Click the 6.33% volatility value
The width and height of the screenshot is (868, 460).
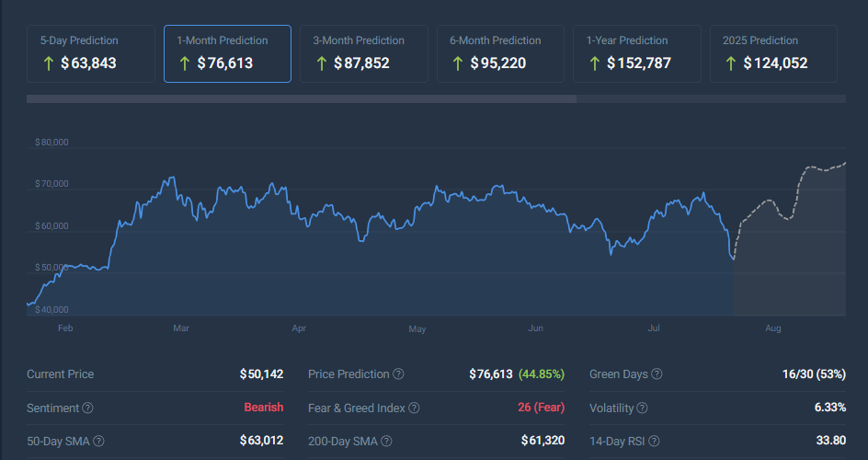point(829,408)
